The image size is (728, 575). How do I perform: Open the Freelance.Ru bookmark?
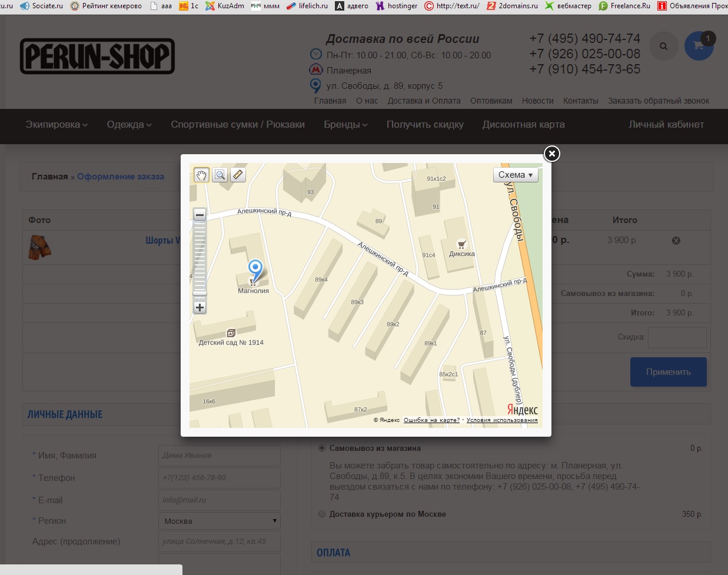[624, 6]
